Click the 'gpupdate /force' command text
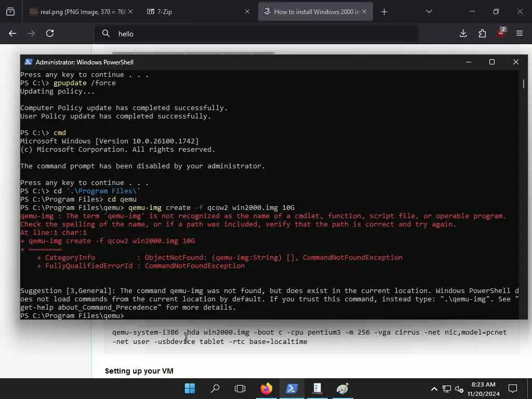 point(85,83)
